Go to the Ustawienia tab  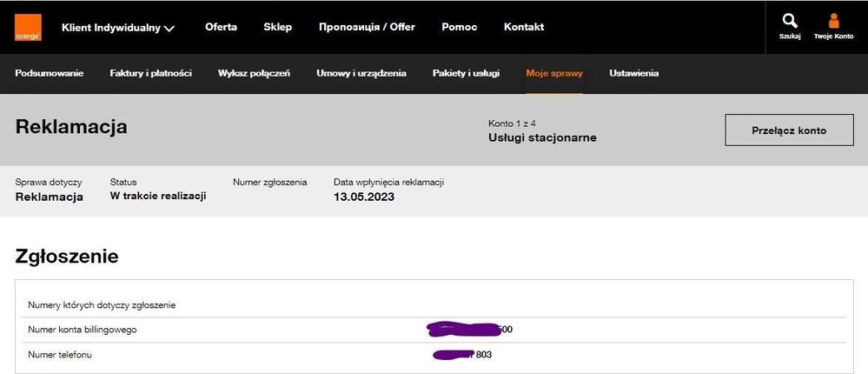pos(633,73)
